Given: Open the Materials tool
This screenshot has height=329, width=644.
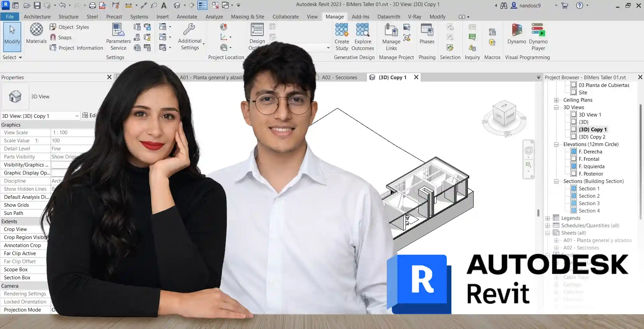Looking at the screenshot, I should click(36, 34).
